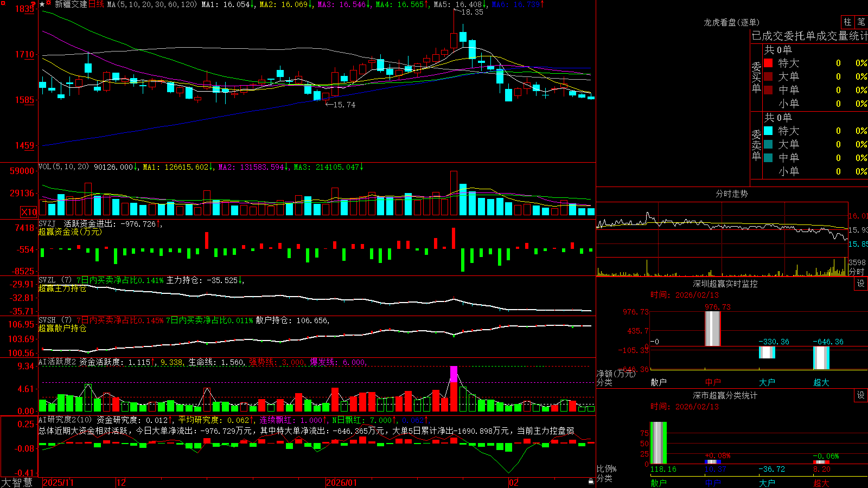Click the 当前主力控盘弱 summary text
The width and height of the screenshot is (868, 488).
545,431
